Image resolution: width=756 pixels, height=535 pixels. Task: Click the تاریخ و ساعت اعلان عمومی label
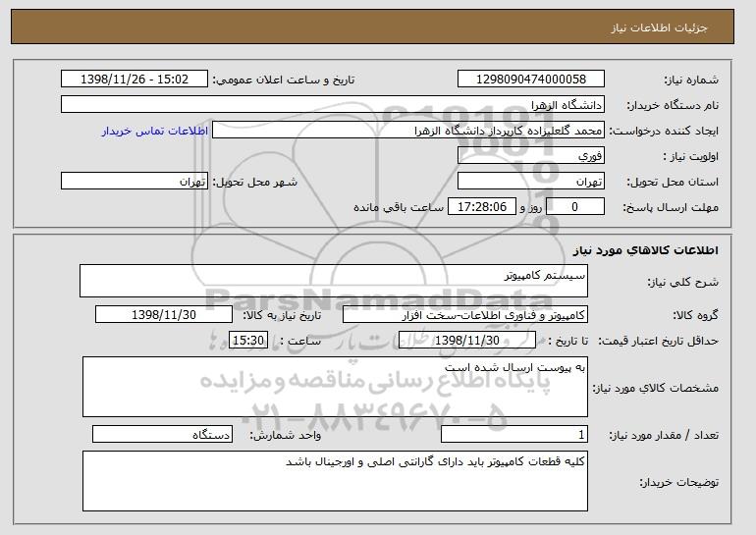(x=284, y=80)
